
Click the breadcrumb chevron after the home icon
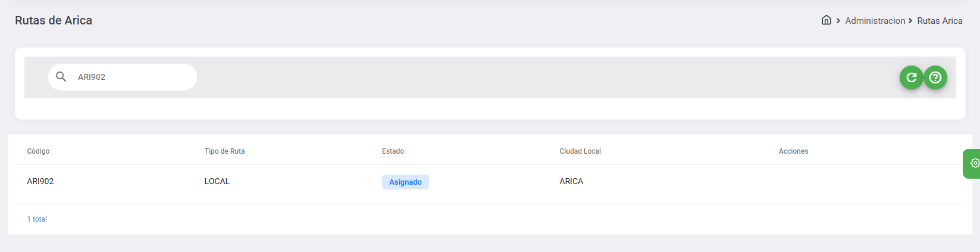pyautogui.click(x=838, y=21)
